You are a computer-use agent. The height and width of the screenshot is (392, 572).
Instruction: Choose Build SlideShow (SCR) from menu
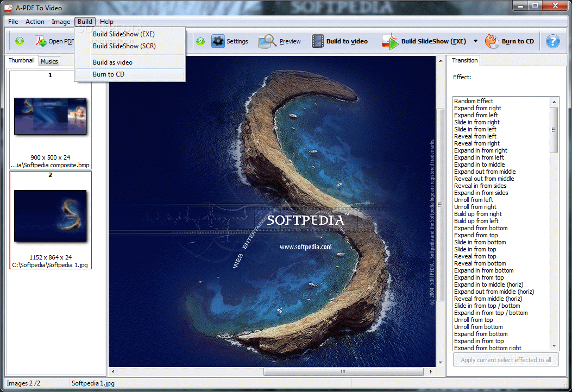[x=130, y=46]
